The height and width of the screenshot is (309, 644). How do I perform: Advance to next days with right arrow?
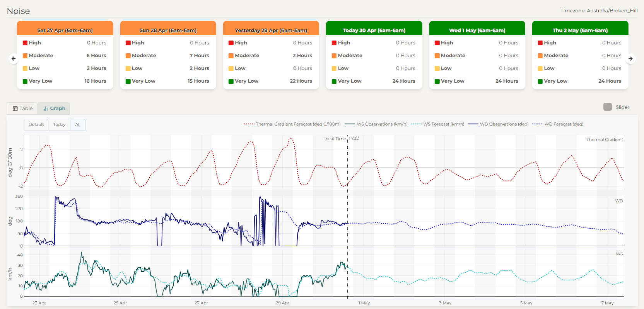(630, 59)
